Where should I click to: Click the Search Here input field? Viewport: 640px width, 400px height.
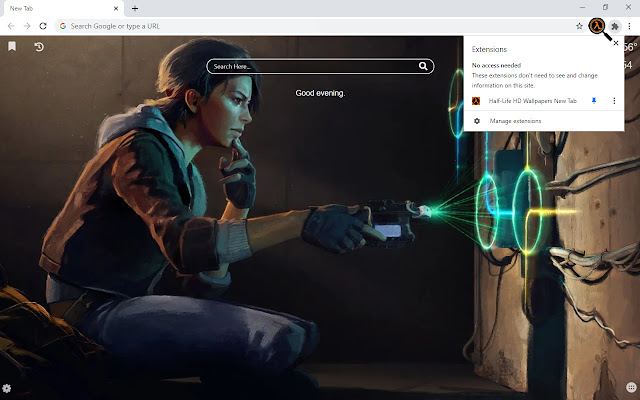(x=320, y=66)
